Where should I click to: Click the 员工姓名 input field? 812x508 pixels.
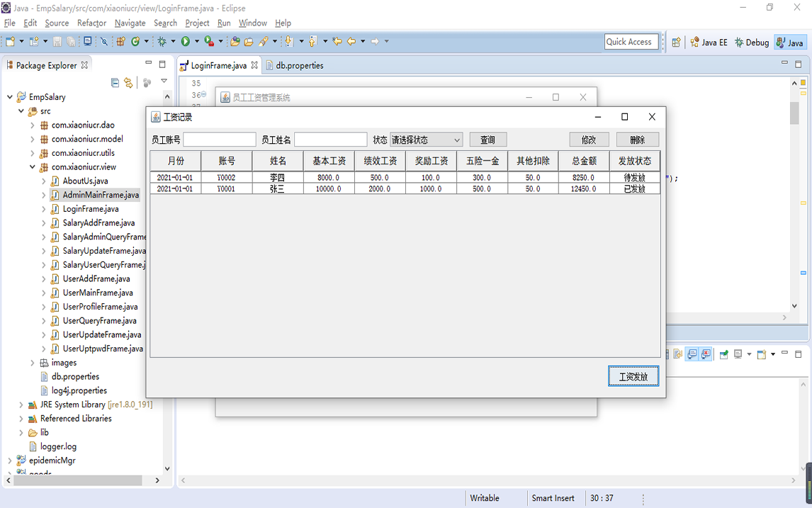tap(331, 140)
